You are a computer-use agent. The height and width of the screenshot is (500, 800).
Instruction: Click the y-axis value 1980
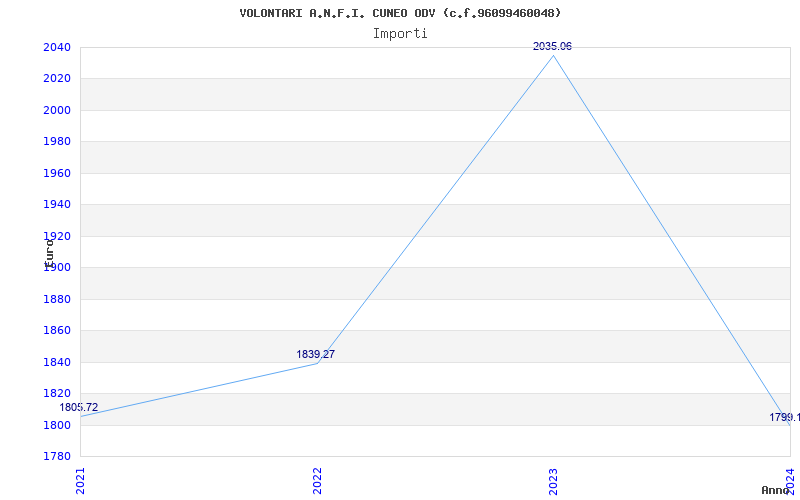[x=57, y=142]
